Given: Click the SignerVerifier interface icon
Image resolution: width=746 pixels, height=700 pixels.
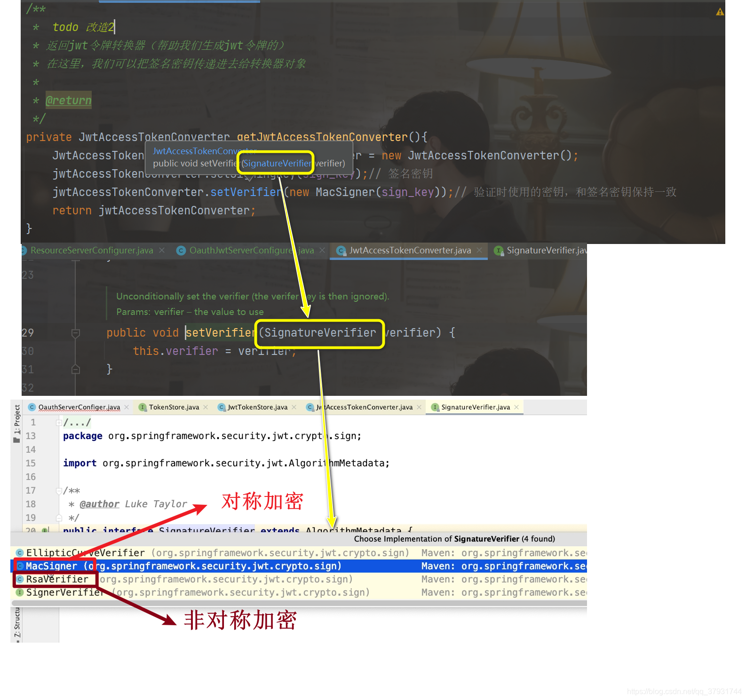Looking at the screenshot, I should pyautogui.click(x=20, y=592).
